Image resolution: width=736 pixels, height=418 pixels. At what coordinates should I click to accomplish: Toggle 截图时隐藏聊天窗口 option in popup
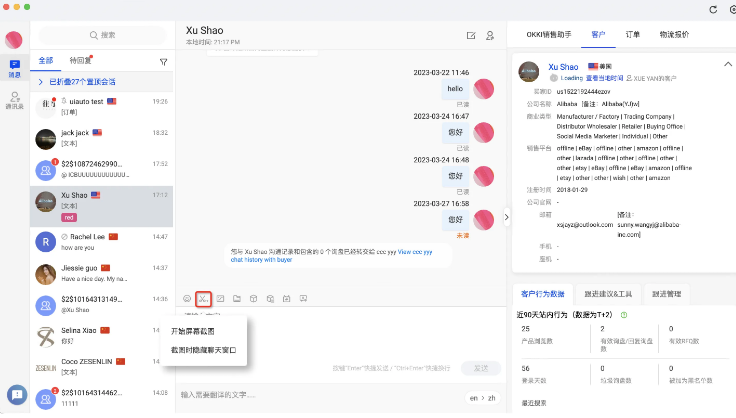pyautogui.click(x=203, y=350)
